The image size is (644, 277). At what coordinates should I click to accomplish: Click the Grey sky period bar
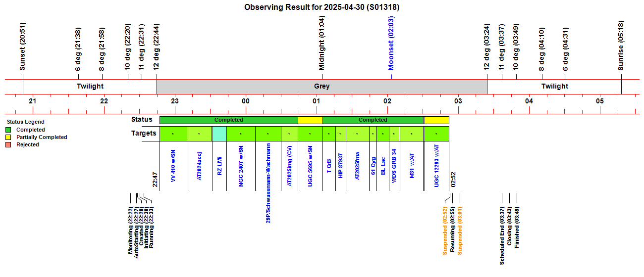[x=322, y=86]
